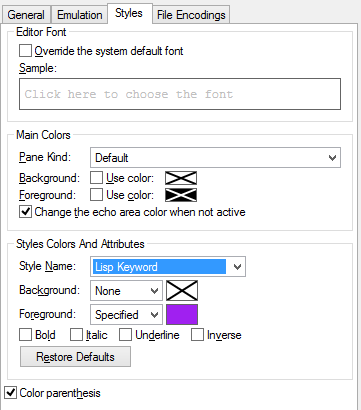The image size is (361, 410).
Task: Uncheck Color parenthesis
Action: (x=10, y=393)
